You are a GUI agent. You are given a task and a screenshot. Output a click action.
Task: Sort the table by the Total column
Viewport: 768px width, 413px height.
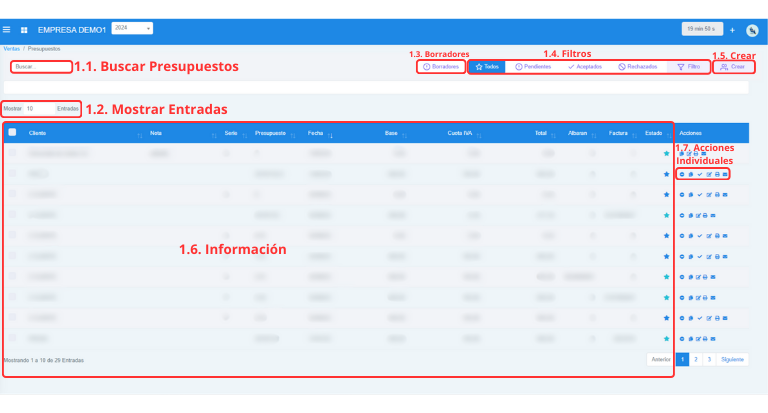[x=541, y=133]
